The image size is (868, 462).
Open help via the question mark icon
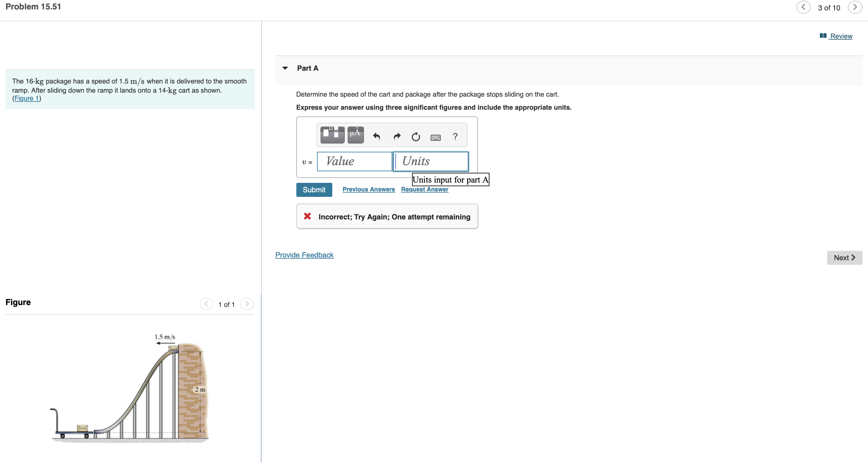[455, 136]
